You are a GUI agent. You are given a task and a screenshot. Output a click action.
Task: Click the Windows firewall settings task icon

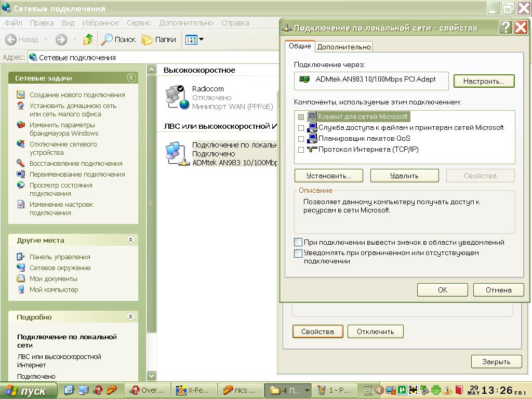coord(21,125)
